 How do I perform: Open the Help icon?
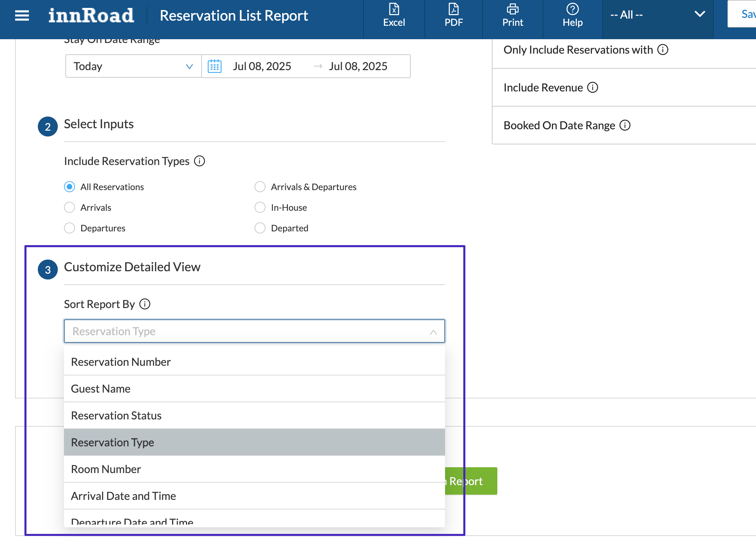pos(572,15)
